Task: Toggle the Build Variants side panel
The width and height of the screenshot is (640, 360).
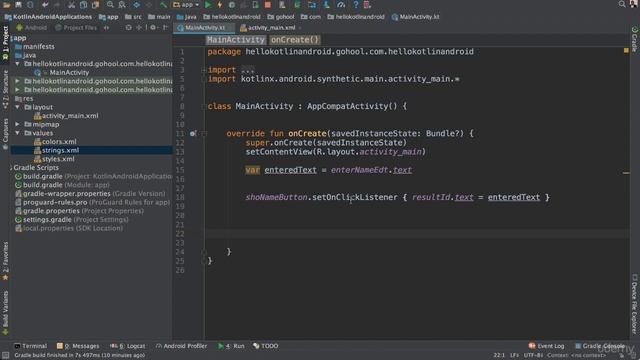Action: pyautogui.click(x=5, y=313)
